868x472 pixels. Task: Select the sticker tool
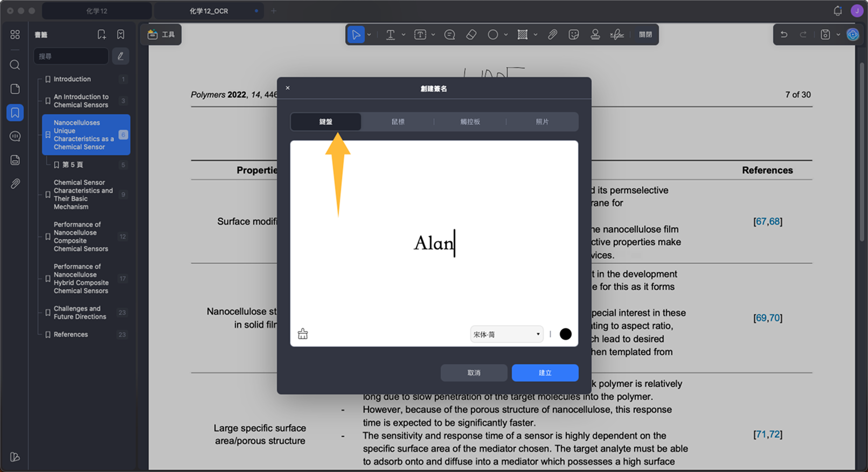[x=574, y=34]
